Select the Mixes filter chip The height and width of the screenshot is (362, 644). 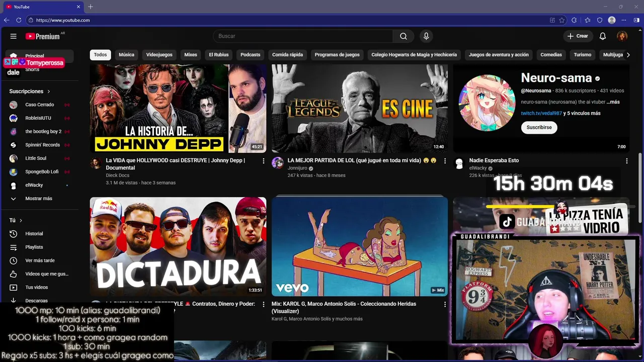click(x=191, y=55)
